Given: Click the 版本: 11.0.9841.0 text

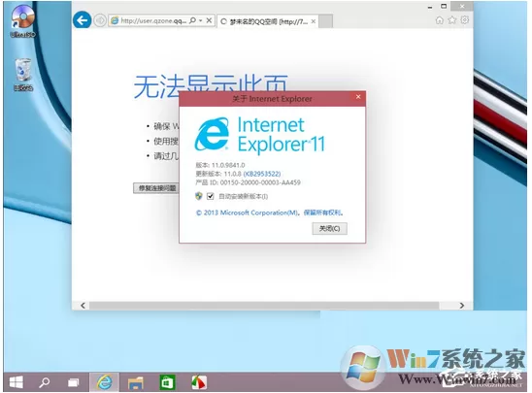Looking at the screenshot, I should [x=219, y=165].
